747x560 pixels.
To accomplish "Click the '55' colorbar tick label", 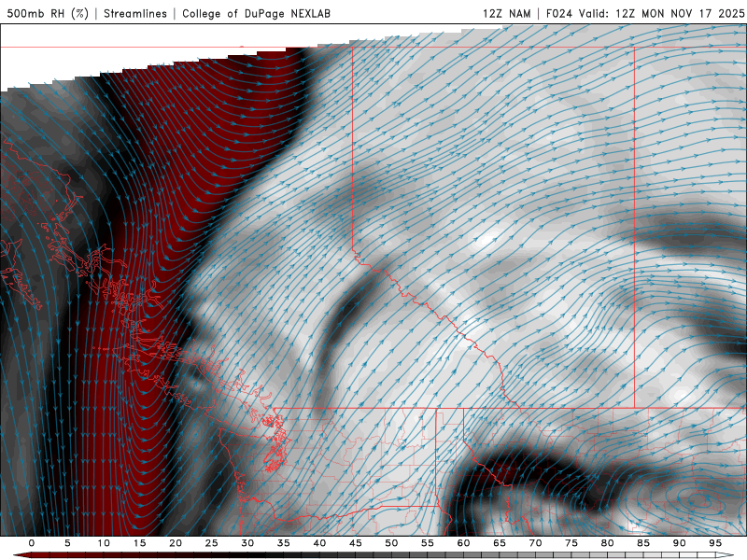I will 428,543.
